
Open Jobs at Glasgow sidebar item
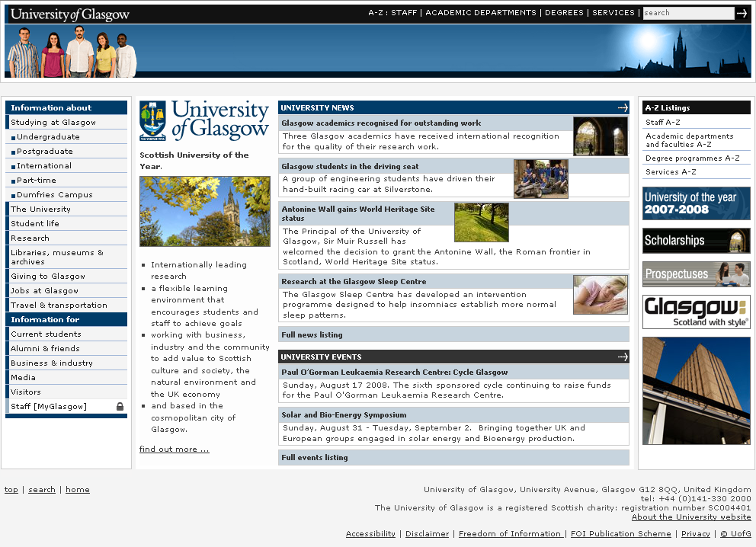(66, 290)
